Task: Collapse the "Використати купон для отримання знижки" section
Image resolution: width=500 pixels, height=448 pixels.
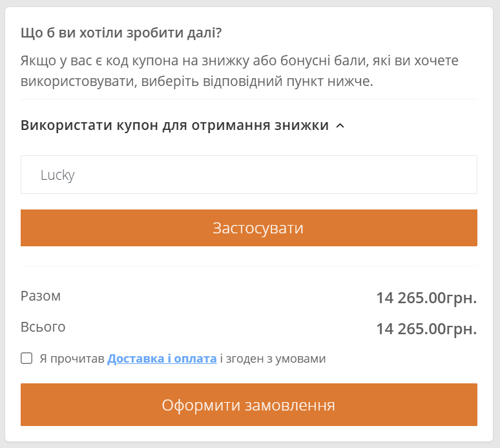Action: pos(174,125)
